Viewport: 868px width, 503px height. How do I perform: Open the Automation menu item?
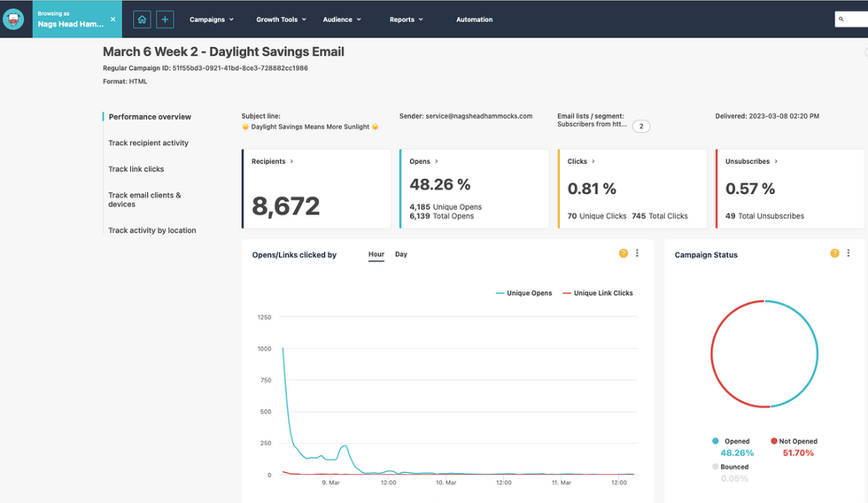(x=475, y=19)
